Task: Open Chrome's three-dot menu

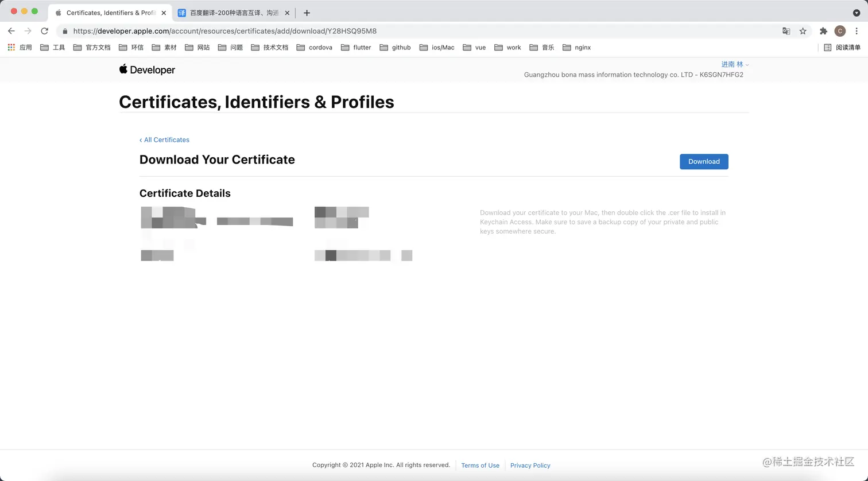Action: pyautogui.click(x=857, y=31)
